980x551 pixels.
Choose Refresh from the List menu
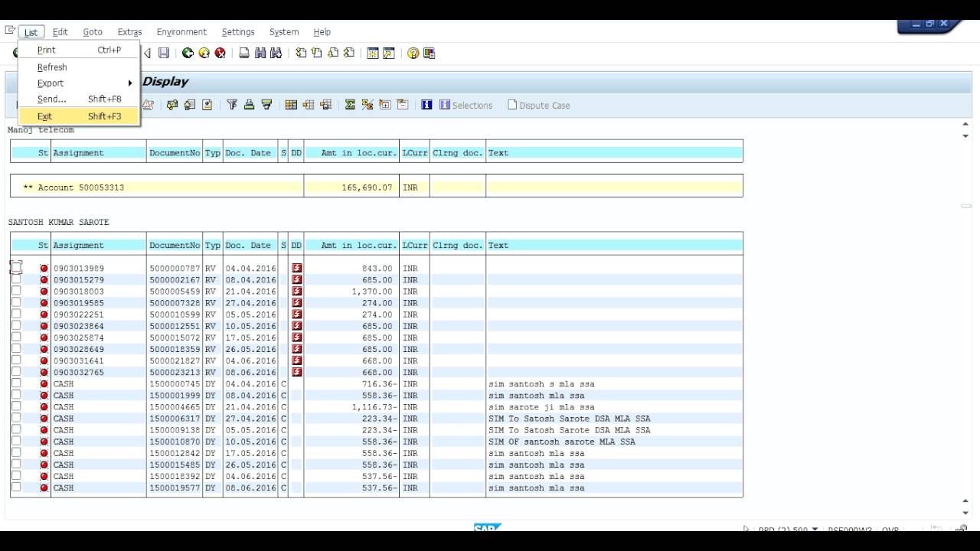(x=79, y=67)
